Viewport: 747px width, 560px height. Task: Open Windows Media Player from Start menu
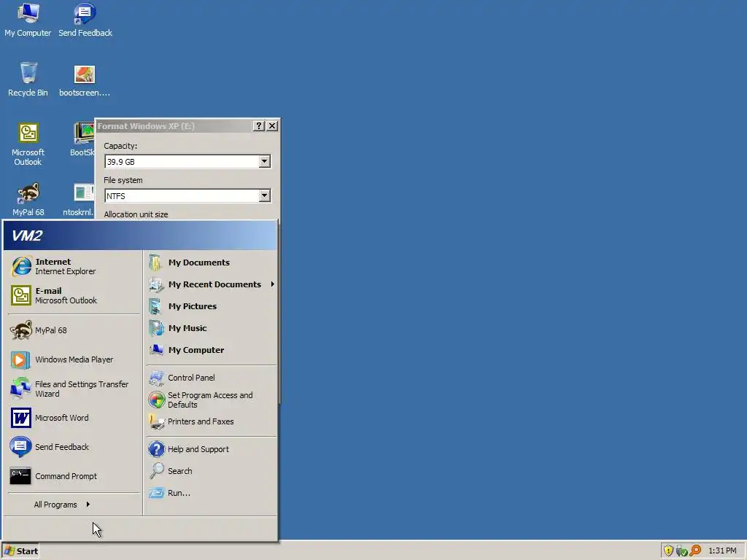[x=74, y=359]
